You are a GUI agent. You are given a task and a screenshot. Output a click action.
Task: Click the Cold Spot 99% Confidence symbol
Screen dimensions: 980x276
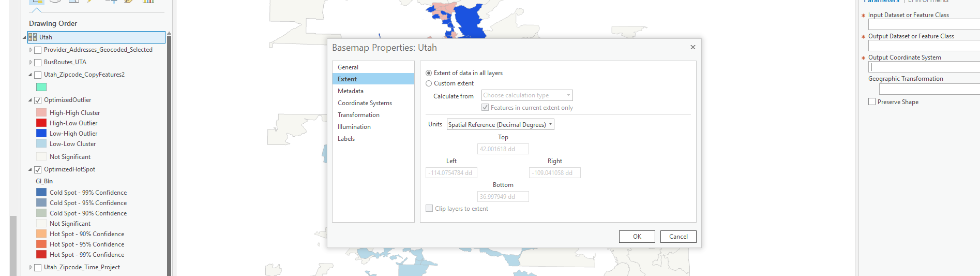coord(41,193)
